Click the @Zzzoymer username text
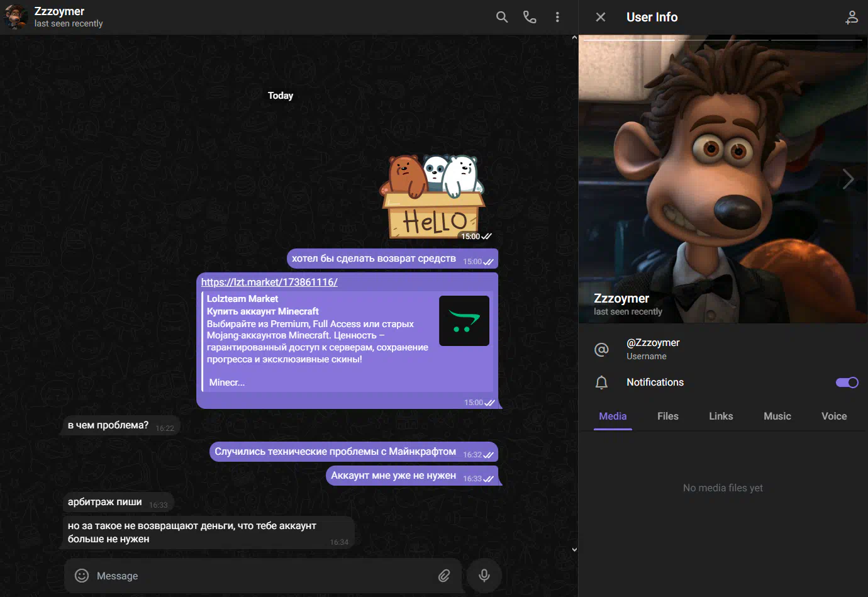The width and height of the screenshot is (868, 597). (653, 343)
